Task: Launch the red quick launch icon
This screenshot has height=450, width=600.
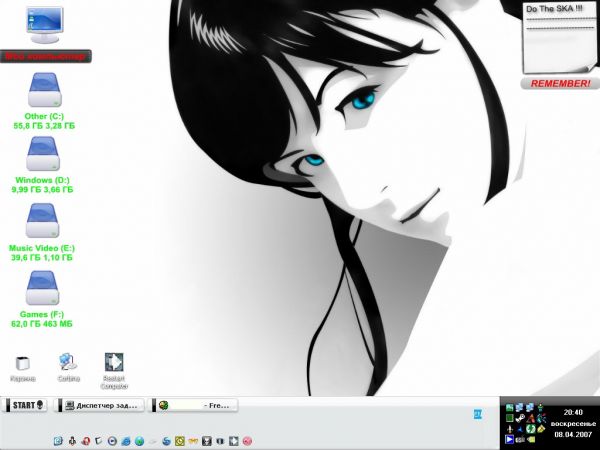Action: (x=86, y=441)
